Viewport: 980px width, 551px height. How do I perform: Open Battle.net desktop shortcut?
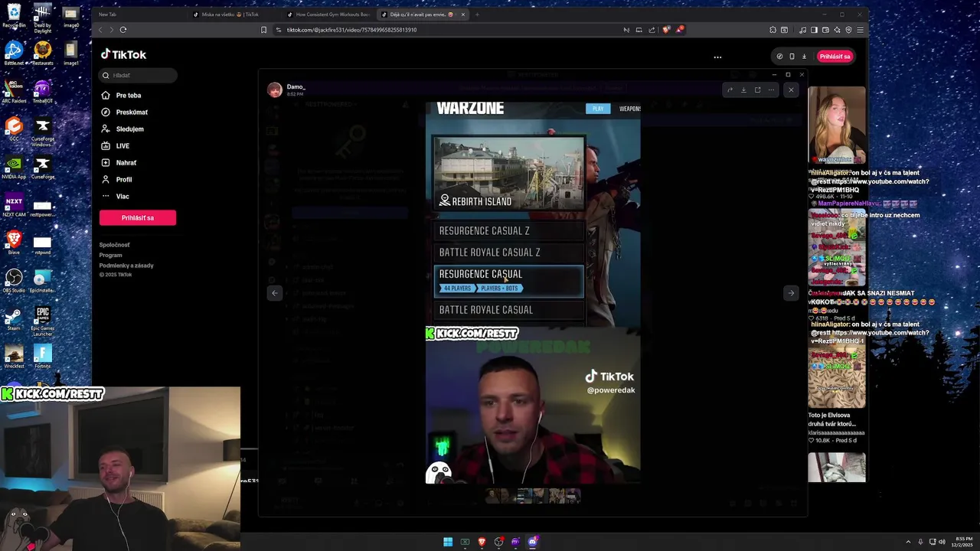click(14, 52)
